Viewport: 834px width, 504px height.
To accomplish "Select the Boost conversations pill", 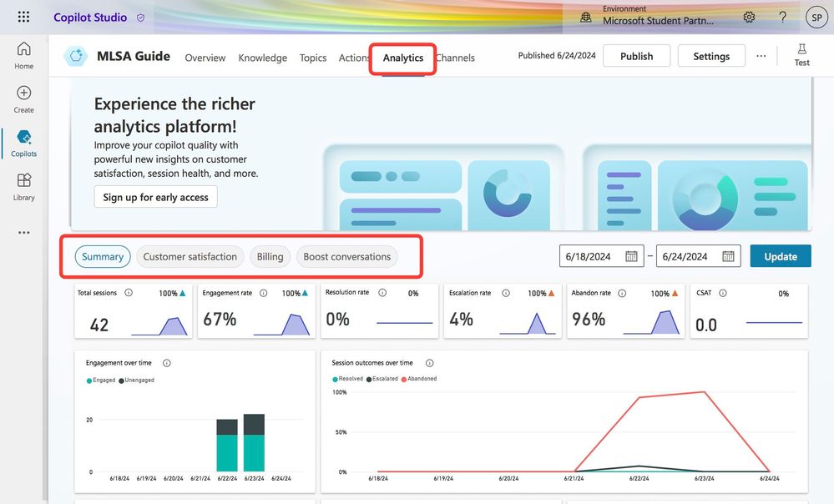I will 346,257.
